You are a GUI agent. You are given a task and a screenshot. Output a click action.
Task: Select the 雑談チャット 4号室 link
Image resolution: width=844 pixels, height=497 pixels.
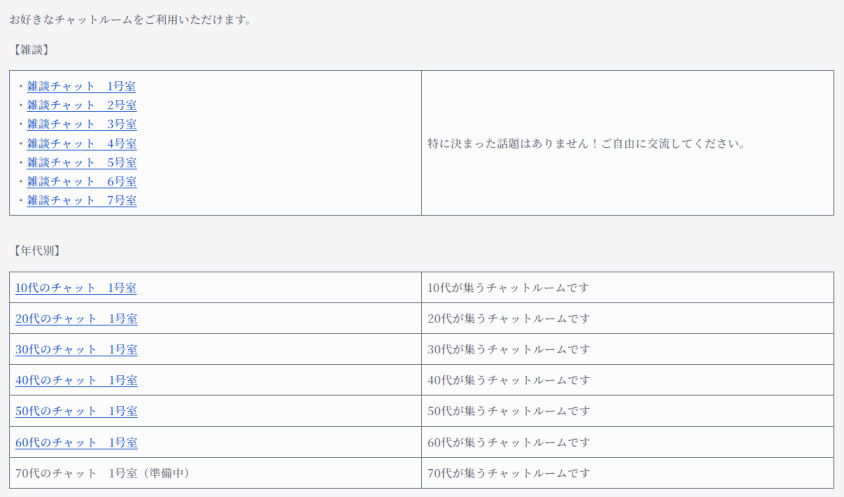point(81,143)
